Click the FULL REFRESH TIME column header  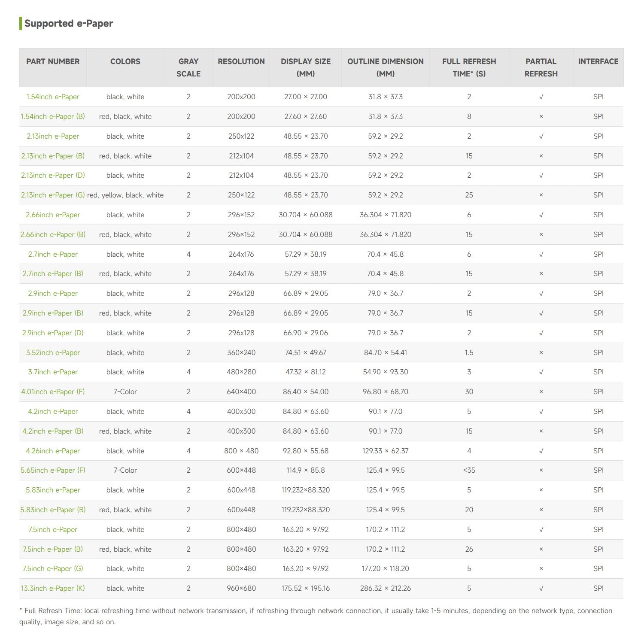[469, 67]
